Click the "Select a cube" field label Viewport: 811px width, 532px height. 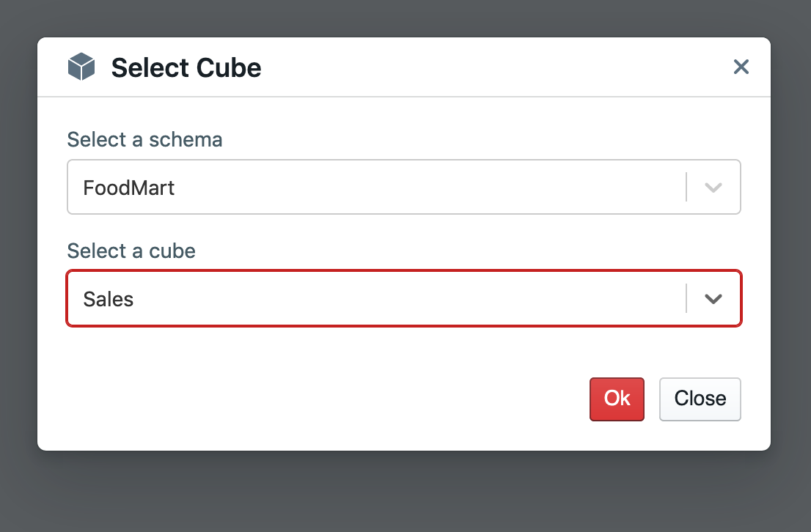[131, 251]
